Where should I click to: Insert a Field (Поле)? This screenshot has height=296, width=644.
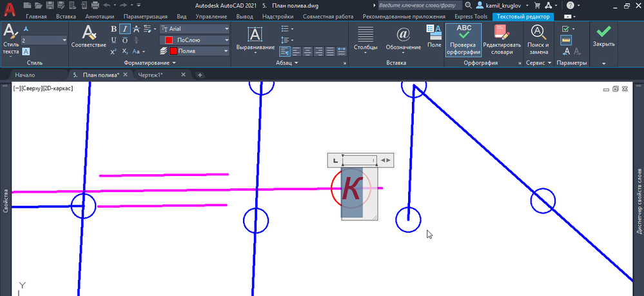point(434,36)
